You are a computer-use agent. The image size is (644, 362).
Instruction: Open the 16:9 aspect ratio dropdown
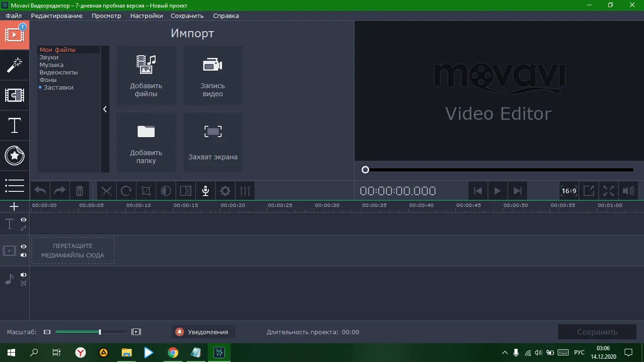(x=569, y=191)
